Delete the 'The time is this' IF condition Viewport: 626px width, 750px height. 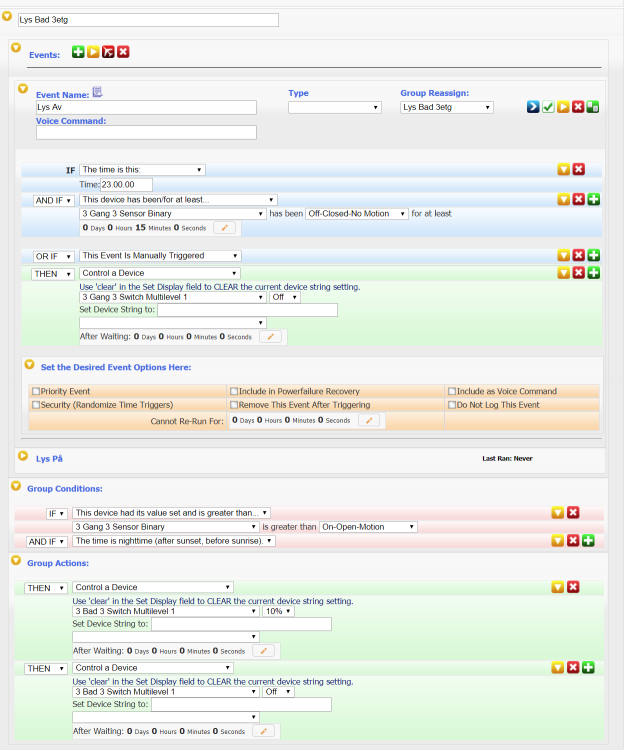click(578, 170)
